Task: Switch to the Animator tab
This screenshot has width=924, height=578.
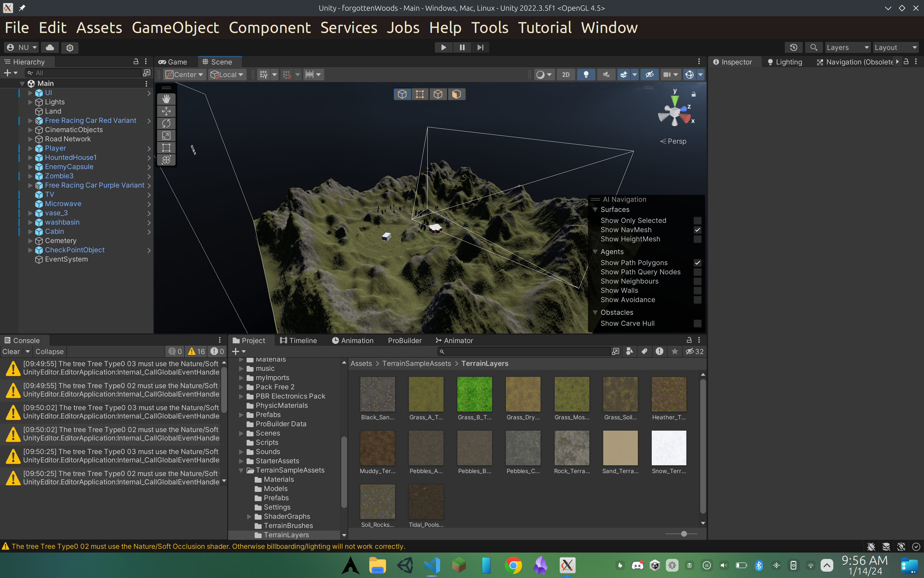Action: [x=454, y=340]
